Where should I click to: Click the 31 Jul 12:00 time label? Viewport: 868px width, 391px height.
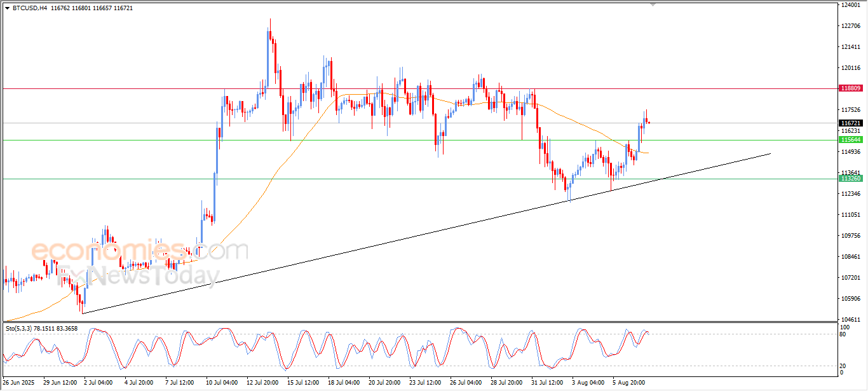tap(547, 383)
